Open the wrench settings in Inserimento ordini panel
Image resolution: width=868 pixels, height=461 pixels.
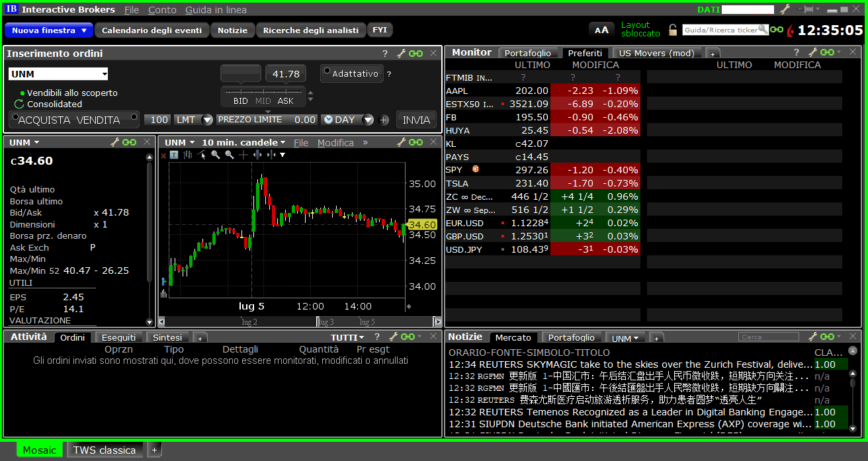click(x=401, y=54)
